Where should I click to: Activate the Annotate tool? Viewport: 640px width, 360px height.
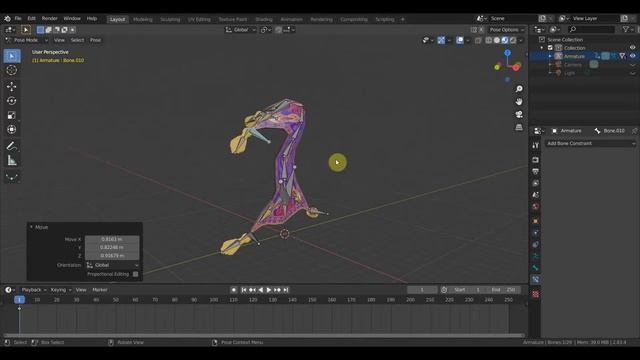pos(12,146)
